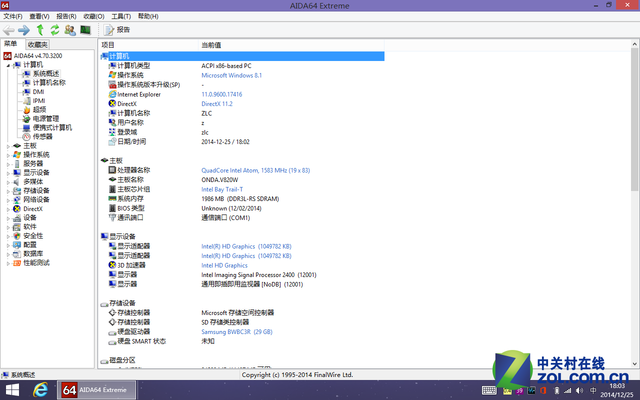The width and height of the screenshot is (640, 400).
Task: Refresh the view with green arrows icon
Action: point(55,29)
